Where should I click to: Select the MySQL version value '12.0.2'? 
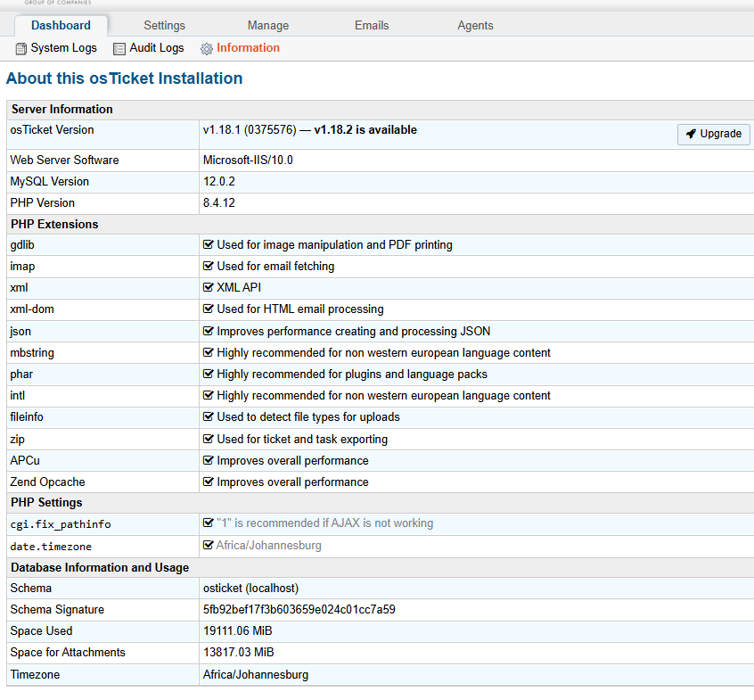click(218, 182)
